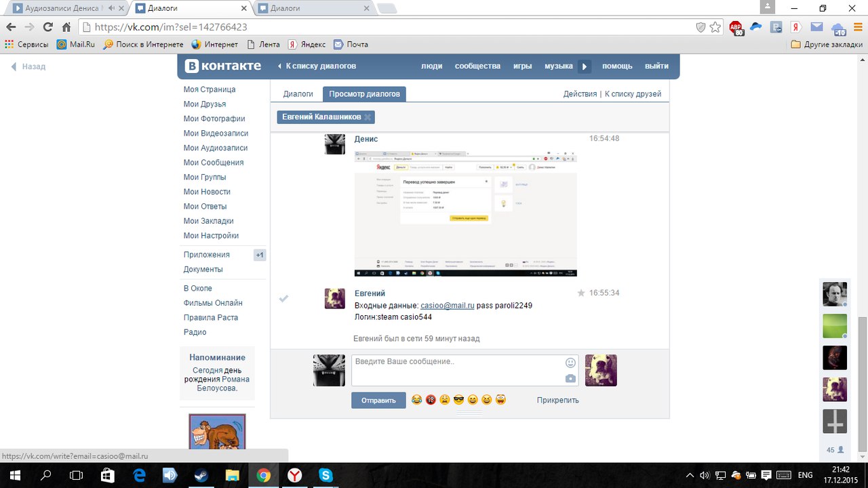Mark Евгений's message as important with star
Viewport: 868px width, 488px height.
[580, 293]
